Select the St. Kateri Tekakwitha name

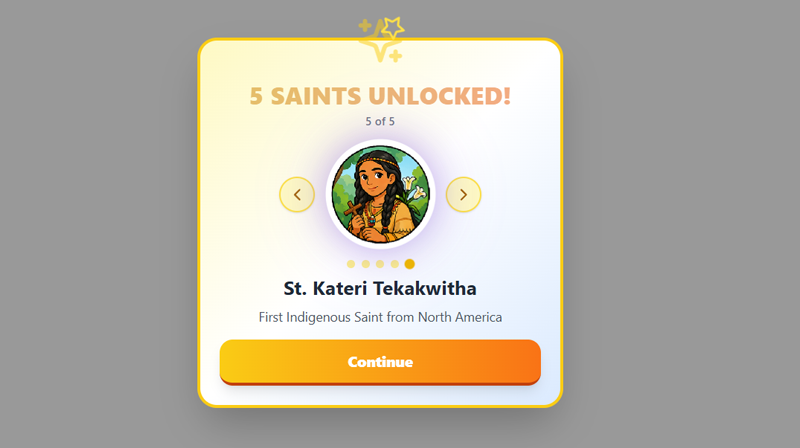380,288
